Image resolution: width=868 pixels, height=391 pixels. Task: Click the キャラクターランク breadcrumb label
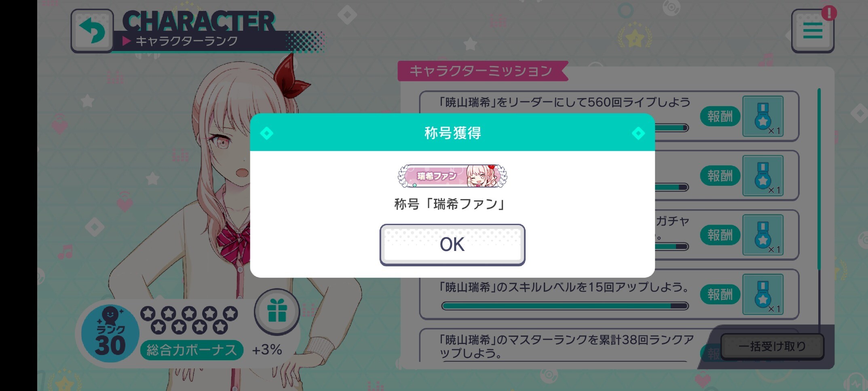[186, 41]
